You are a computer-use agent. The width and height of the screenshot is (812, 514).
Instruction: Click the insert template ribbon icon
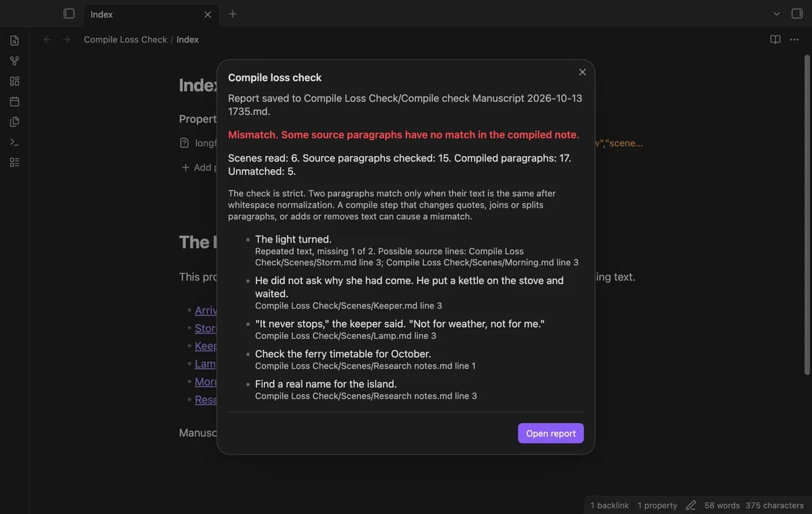click(x=14, y=122)
